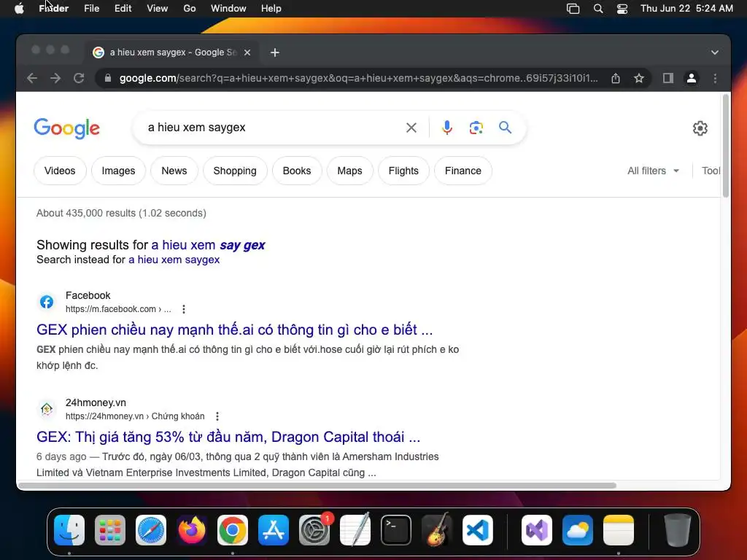The width and height of the screenshot is (747, 560).
Task: Select the Images filter chip
Action: pyautogui.click(x=118, y=171)
